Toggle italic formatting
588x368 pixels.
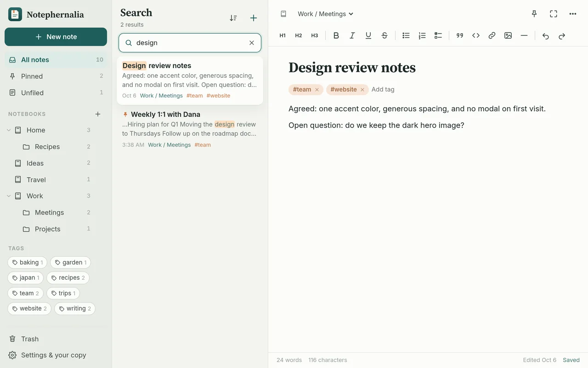(x=352, y=35)
